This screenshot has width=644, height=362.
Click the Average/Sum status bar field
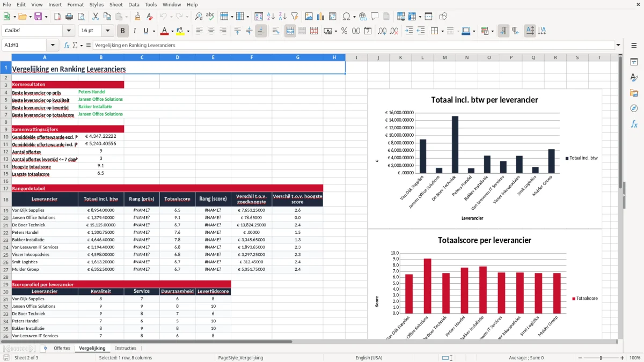pos(526,358)
